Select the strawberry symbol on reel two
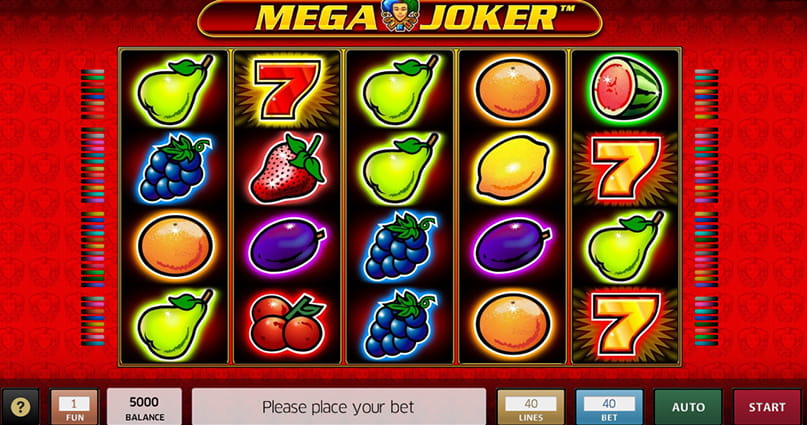 (287, 168)
